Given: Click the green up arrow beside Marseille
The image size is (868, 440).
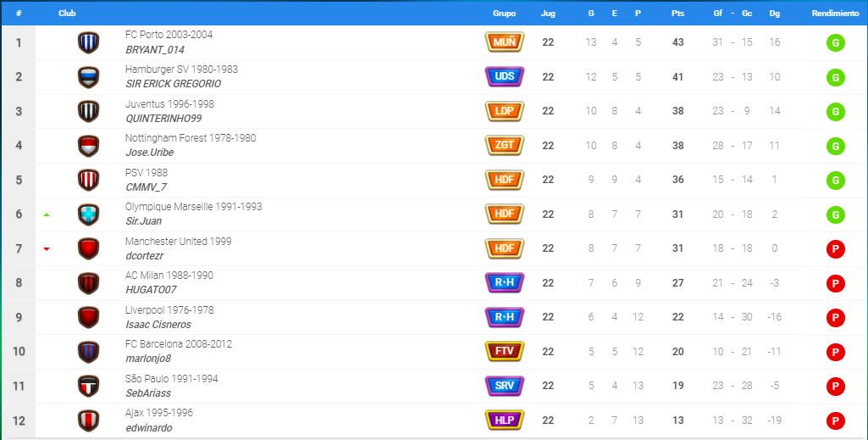Looking at the screenshot, I should pyautogui.click(x=47, y=214).
